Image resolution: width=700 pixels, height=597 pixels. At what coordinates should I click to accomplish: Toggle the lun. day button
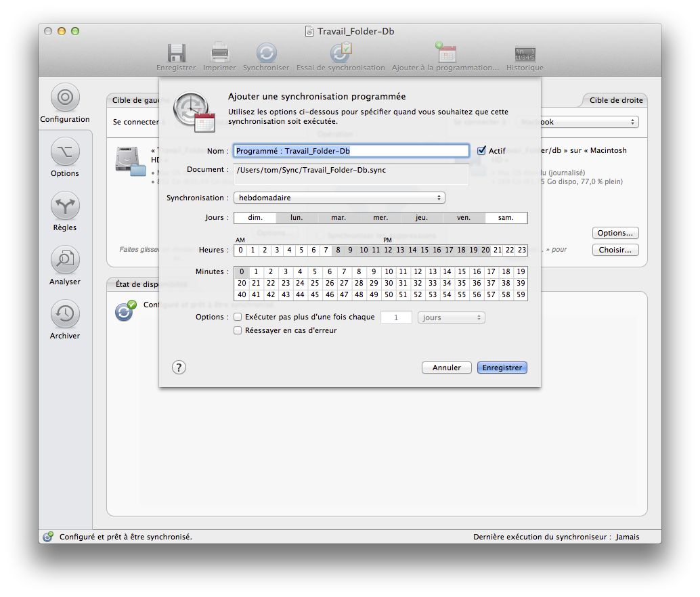tap(297, 218)
